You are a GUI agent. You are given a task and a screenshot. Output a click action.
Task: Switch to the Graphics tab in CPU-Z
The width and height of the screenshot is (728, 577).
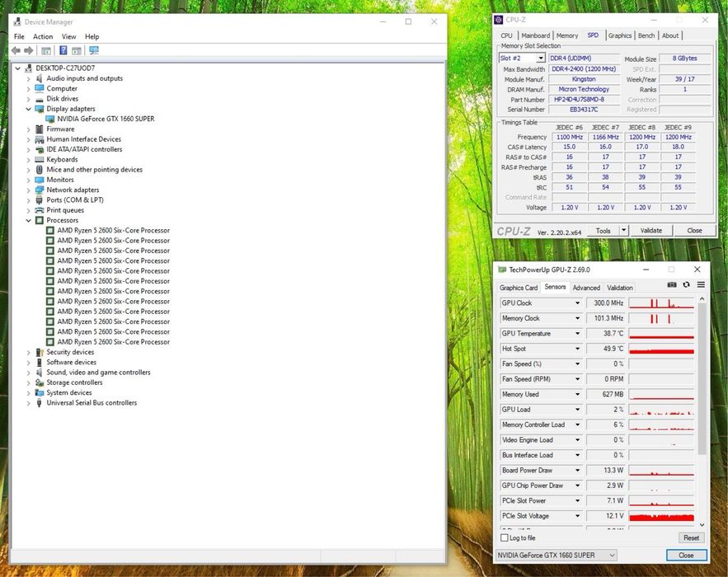pos(620,35)
